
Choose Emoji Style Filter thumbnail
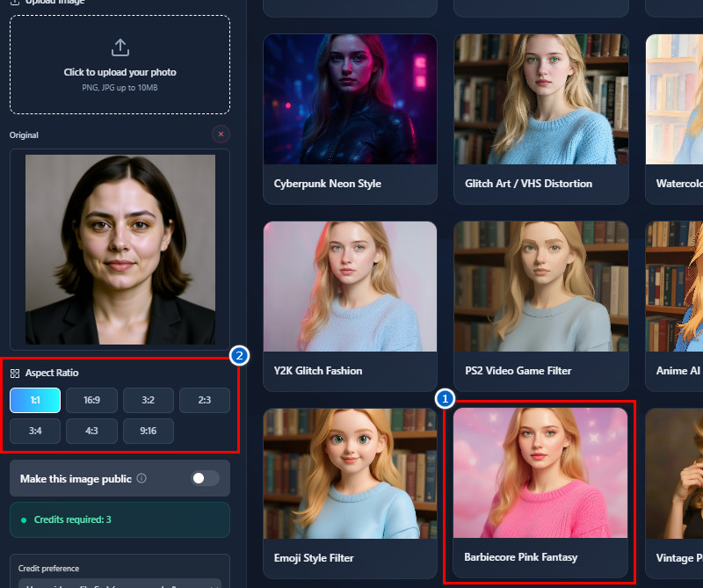[x=350, y=474]
